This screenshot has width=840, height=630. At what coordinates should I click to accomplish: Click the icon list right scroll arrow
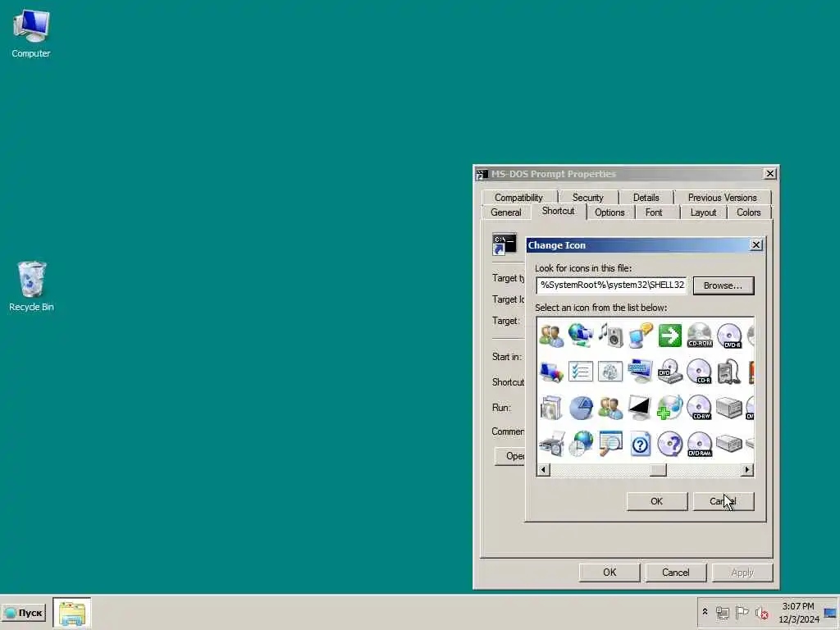tap(747, 470)
